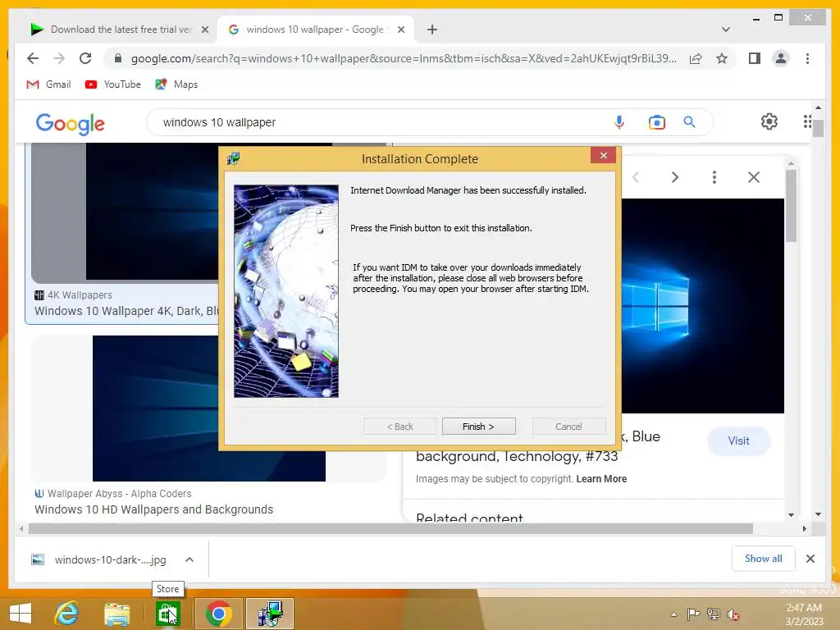
Task: Open File Explorer from the taskbar
Action: pyautogui.click(x=116, y=614)
